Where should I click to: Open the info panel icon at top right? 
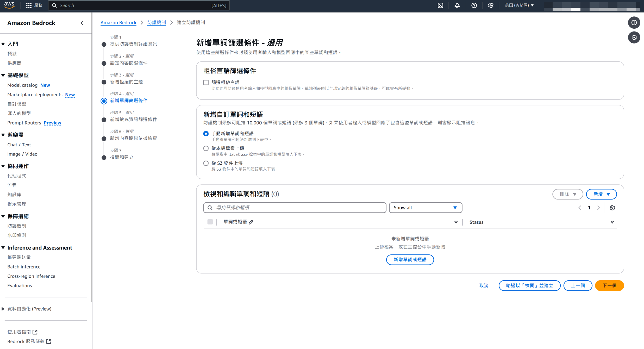click(634, 23)
